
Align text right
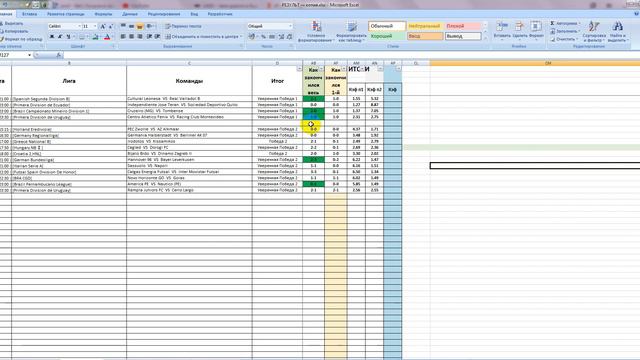140,37
